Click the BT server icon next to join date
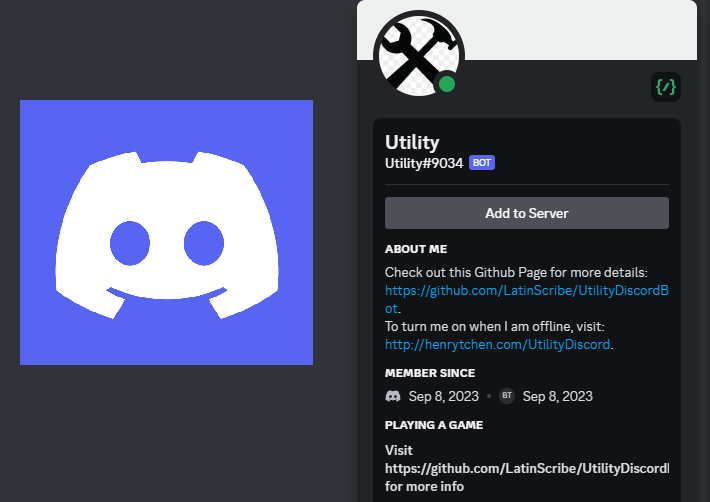 tap(507, 396)
